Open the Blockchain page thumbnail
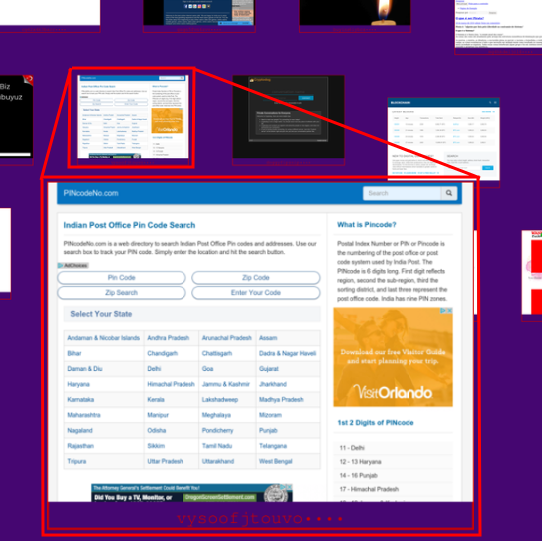 click(x=443, y=139)
